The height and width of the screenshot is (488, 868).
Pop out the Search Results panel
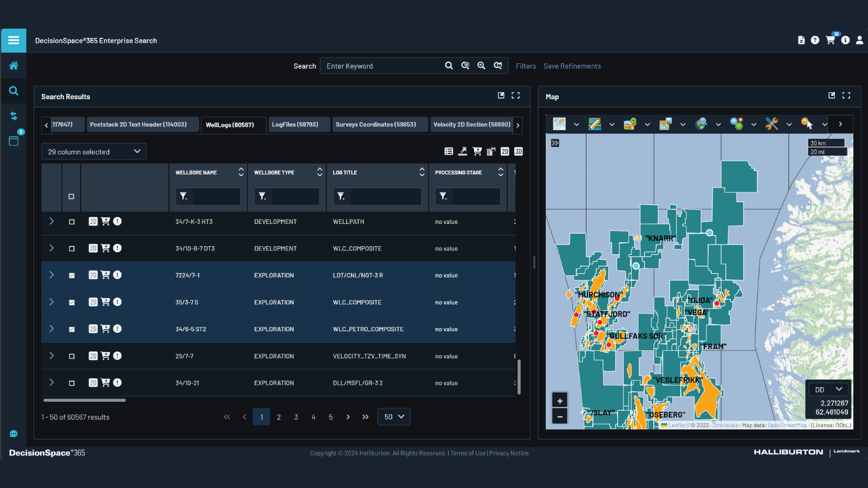coord(501,95)
